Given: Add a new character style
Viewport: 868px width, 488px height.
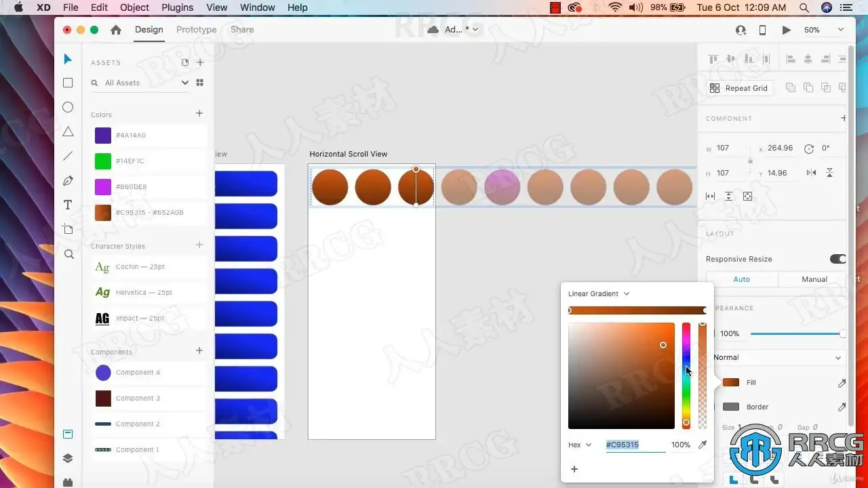Looking at the screenshot, I should 199,245.
